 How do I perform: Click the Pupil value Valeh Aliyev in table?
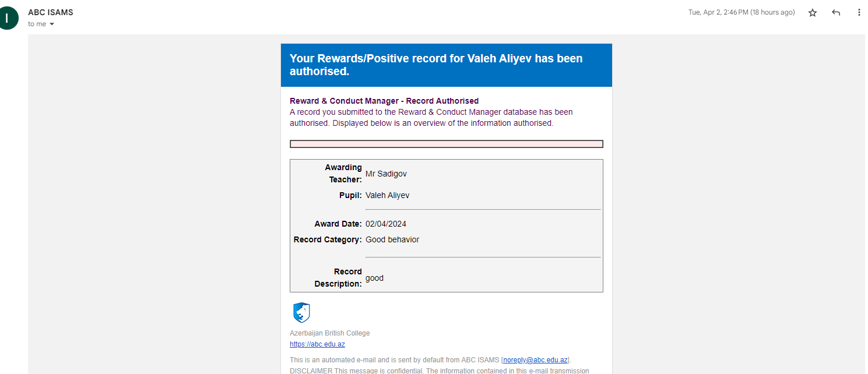click(x=387, y=195)
